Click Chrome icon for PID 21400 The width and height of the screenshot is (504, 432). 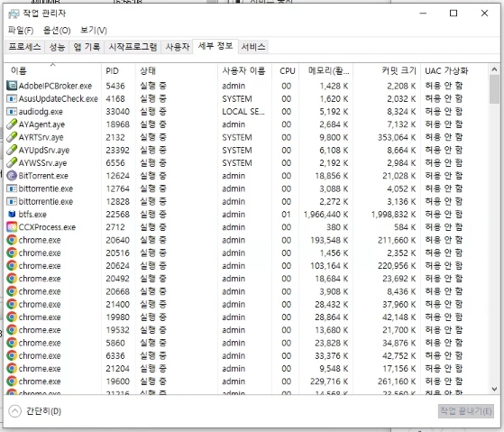[12, 304]
